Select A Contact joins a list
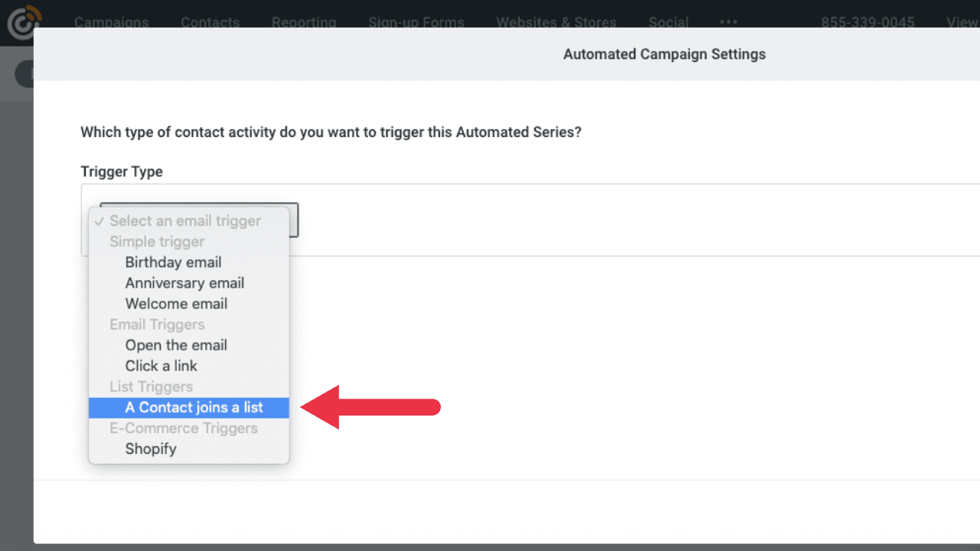Viewport: 980px width, 551px height. [x=194, y=408]
